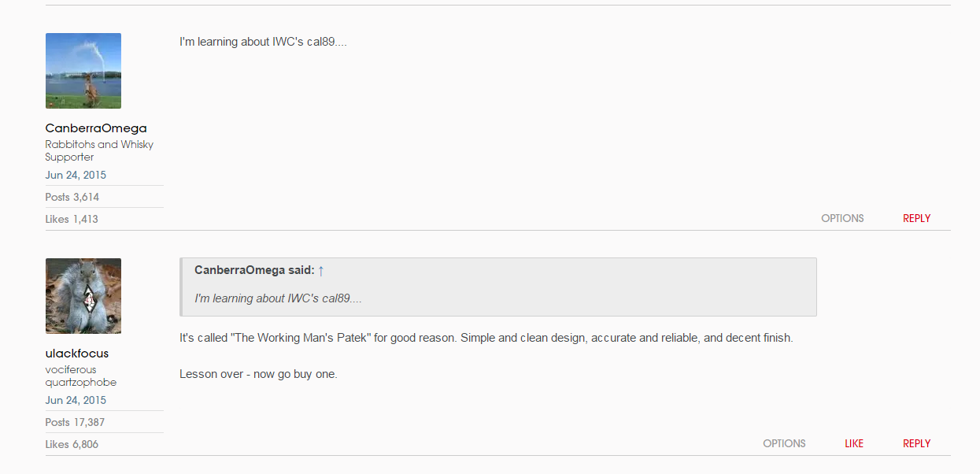980x474 pixels.
Task: Click the quoted italic text about IWC's cal89
Action: click(278, 298)
